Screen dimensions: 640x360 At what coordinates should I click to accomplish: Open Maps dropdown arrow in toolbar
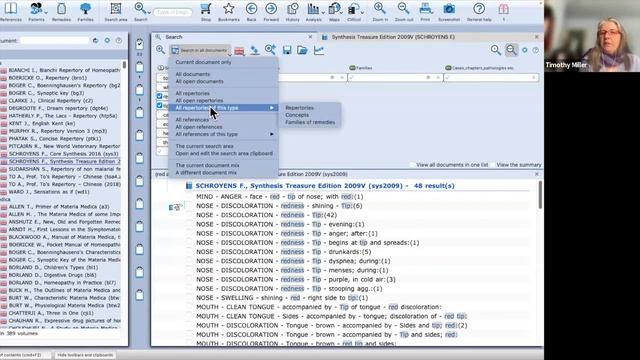pyautogui.click(x=342, y=13)
